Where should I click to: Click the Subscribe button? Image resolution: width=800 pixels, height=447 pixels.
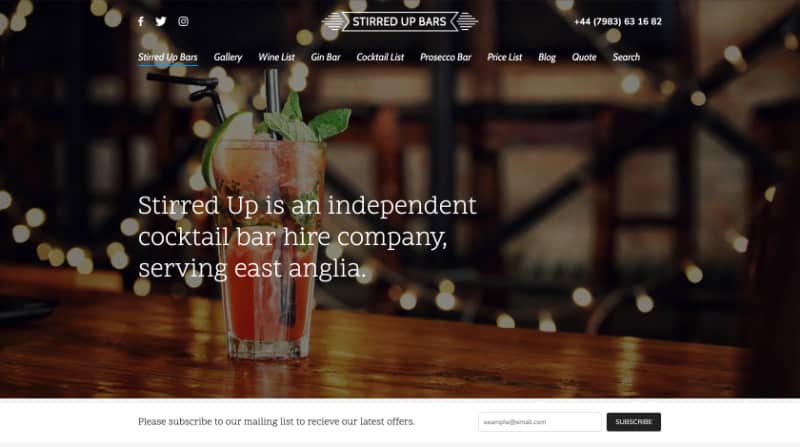[x=634, y=422]
